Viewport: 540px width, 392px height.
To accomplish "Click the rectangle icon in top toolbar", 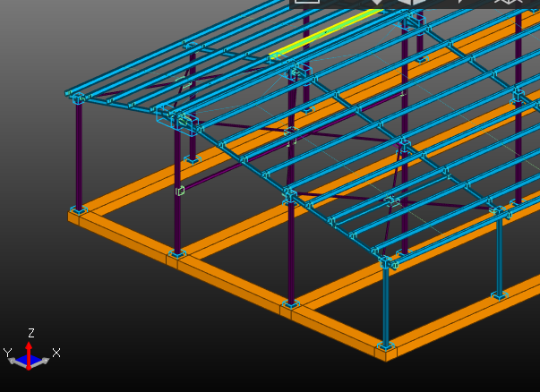I will [307, 3].
